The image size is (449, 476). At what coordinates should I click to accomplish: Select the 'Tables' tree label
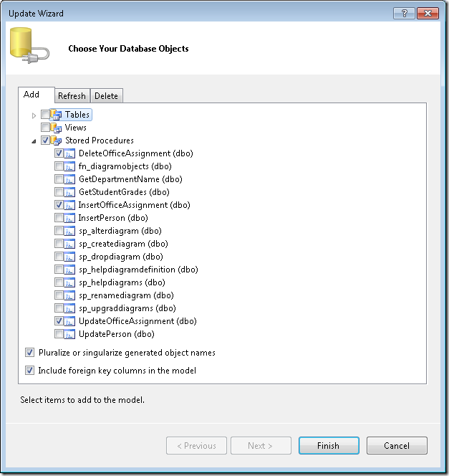click(x=77, y=115)
